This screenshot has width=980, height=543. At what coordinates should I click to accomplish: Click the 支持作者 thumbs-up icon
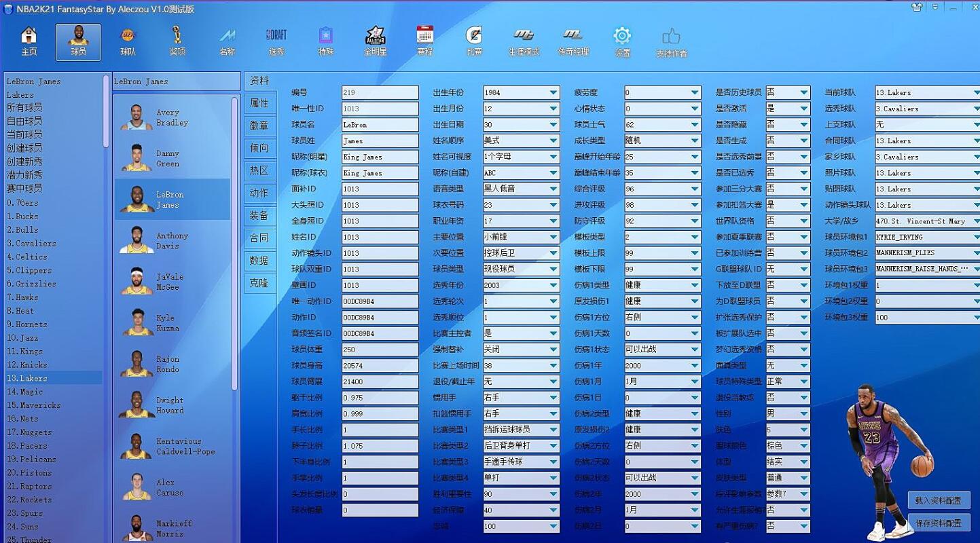pyautogui.click(x=671, y=42)
